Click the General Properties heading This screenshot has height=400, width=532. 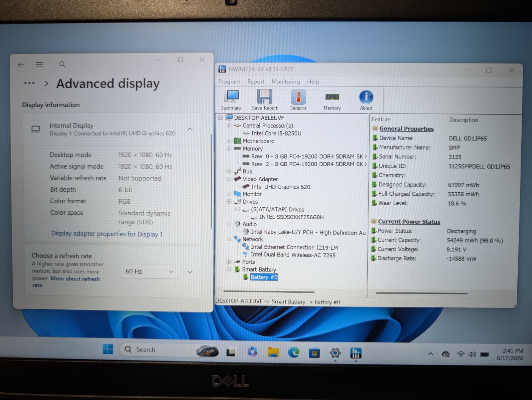[x=406, y=129]
